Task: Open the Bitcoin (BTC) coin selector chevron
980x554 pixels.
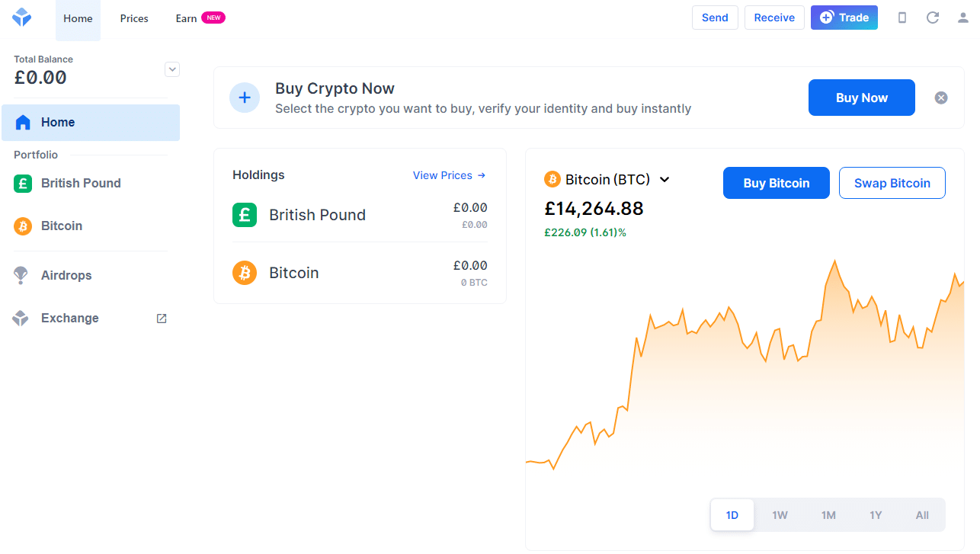Action: click(665, 180)
